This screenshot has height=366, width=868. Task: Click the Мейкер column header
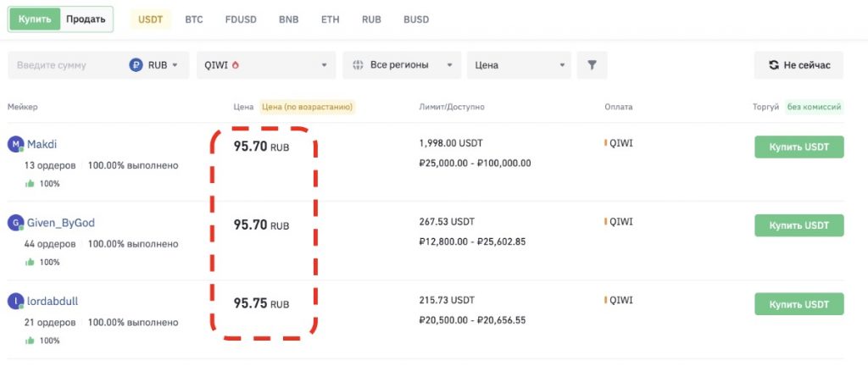23,107
